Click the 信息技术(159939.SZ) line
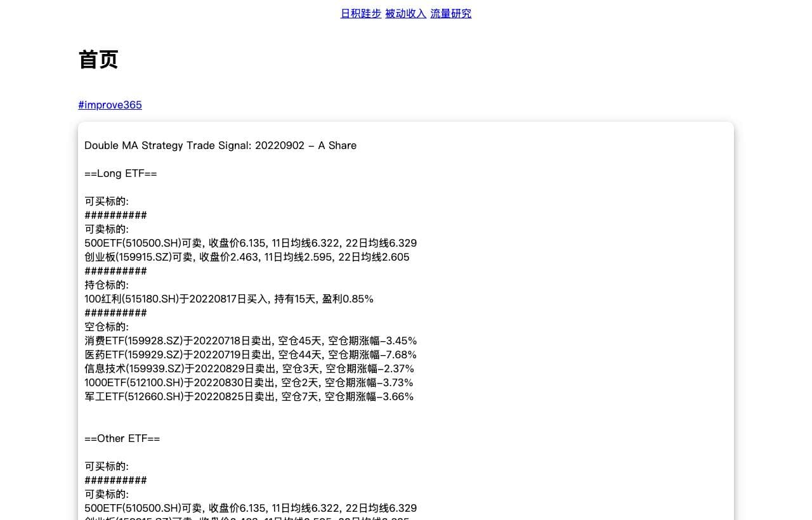Viewport: 812px width, 520px height. point(249,368)
